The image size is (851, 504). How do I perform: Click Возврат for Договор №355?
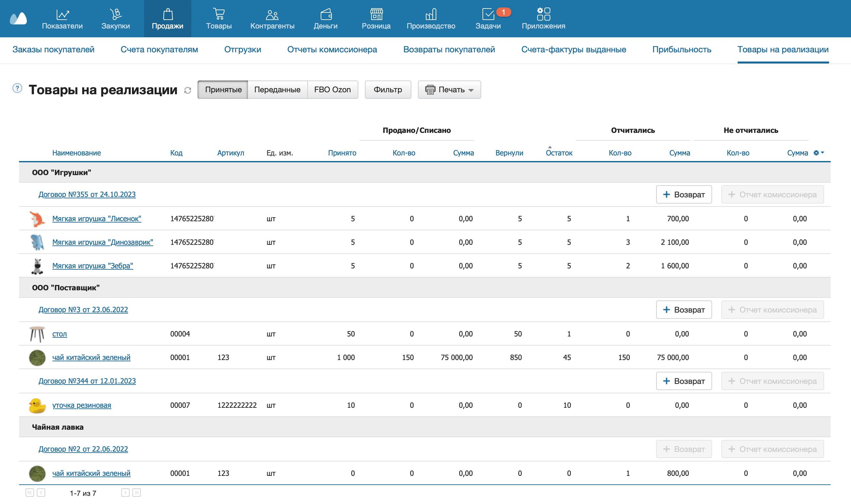684,195
